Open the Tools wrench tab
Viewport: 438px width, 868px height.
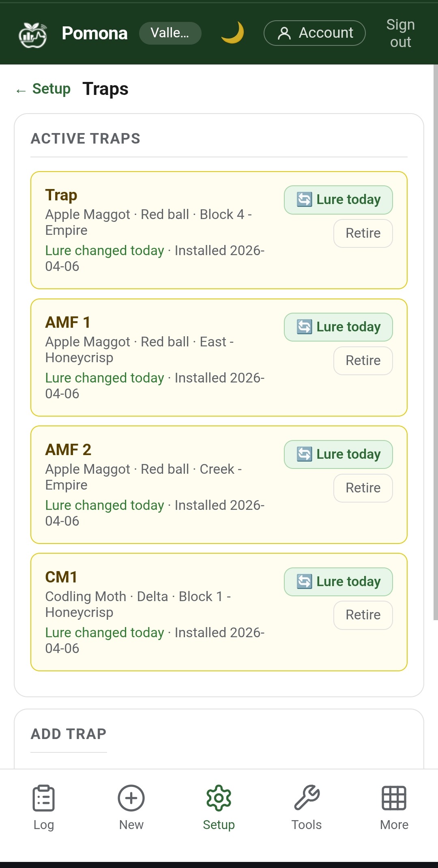[307, 807]
